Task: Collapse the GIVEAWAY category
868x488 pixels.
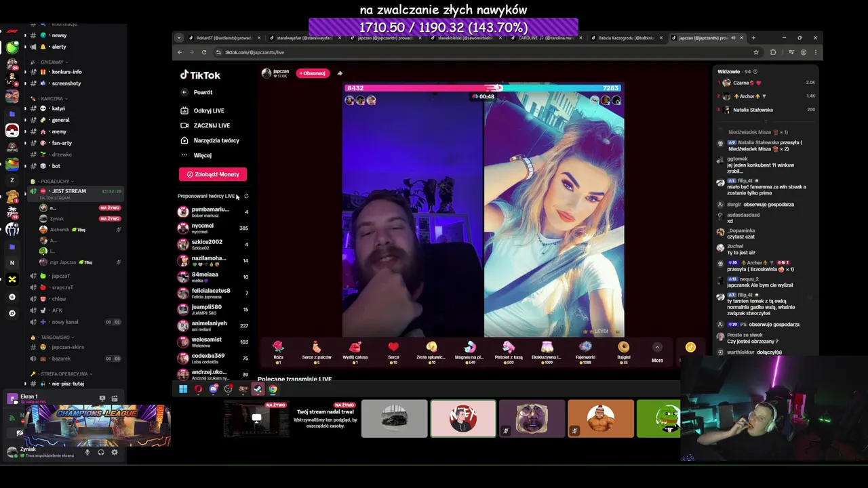Action: [52, 62]
